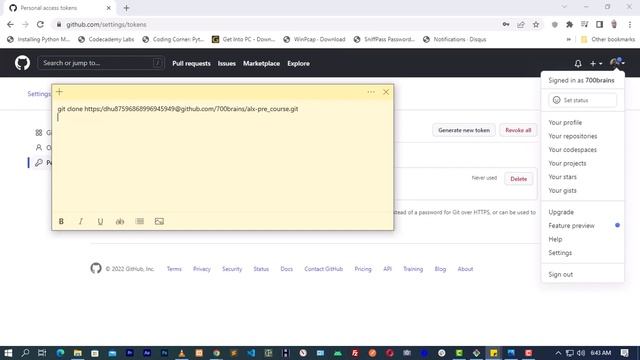
Task: Toggle Italic formatting in sticky note
Action: pos(80,221)
